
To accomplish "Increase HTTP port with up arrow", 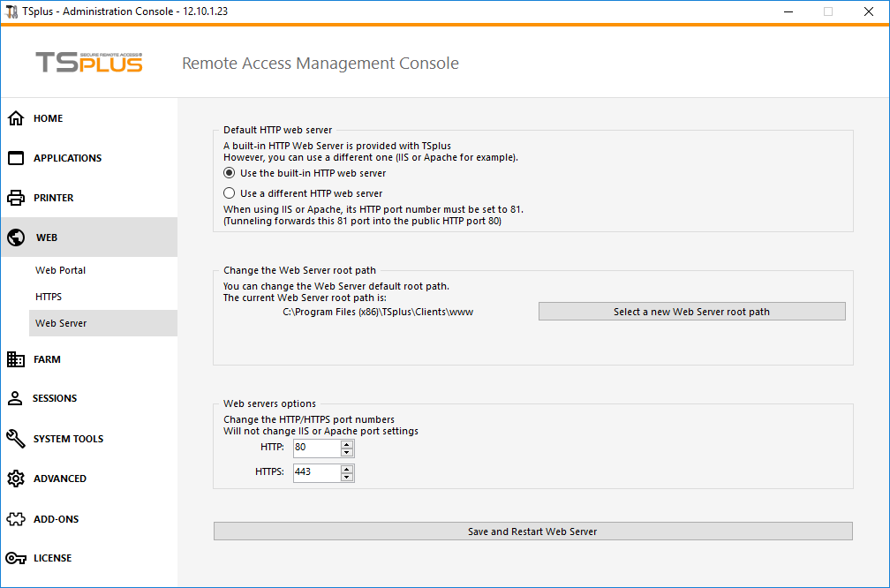I will point(347,444).
